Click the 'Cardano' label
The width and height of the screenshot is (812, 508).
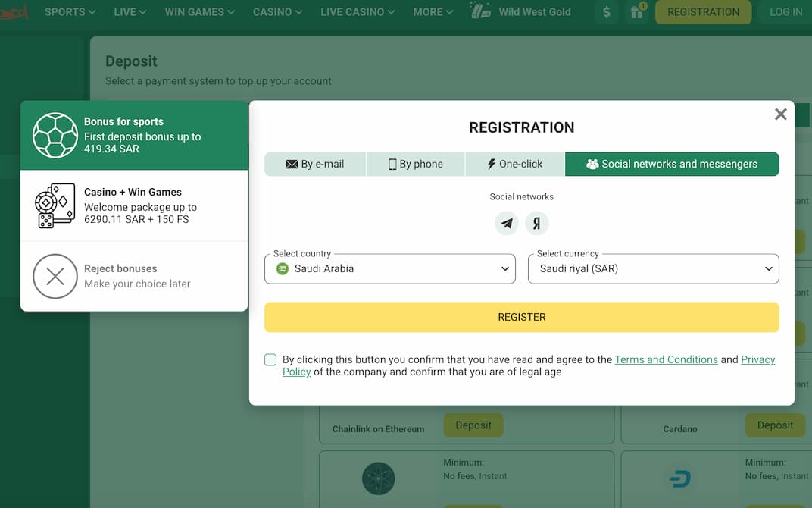click(x=680, y=429)
